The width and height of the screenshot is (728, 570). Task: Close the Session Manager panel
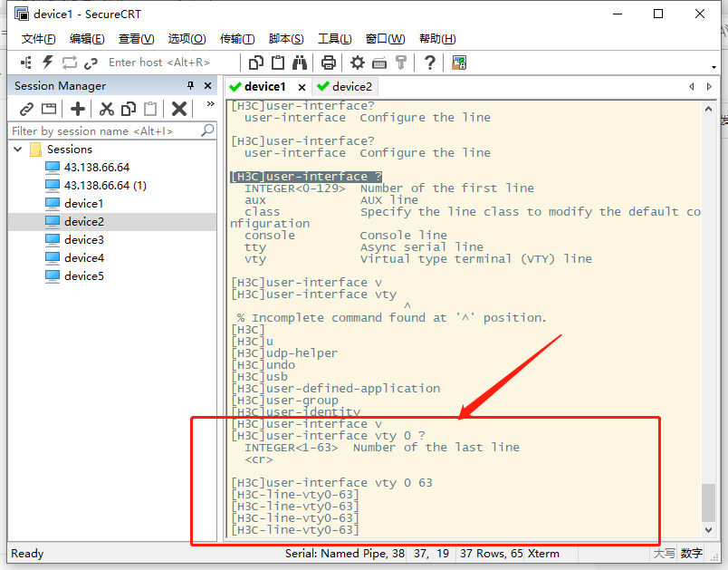point(207,85)
